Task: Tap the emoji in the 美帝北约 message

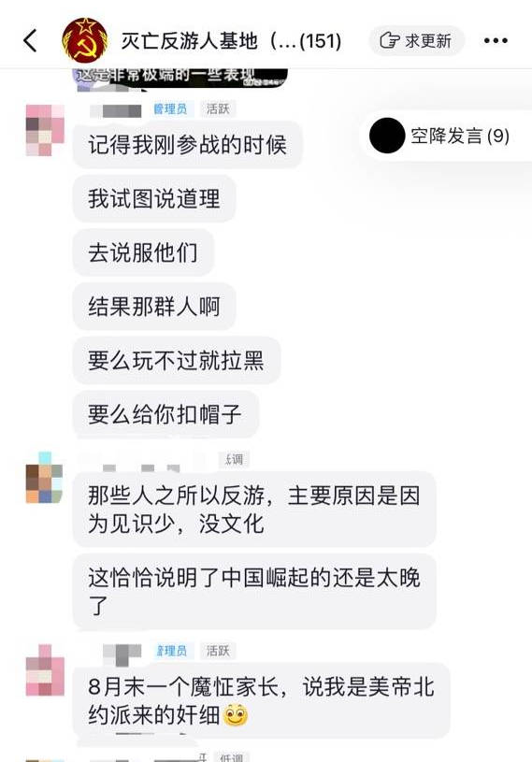Action: coord(236,715)
